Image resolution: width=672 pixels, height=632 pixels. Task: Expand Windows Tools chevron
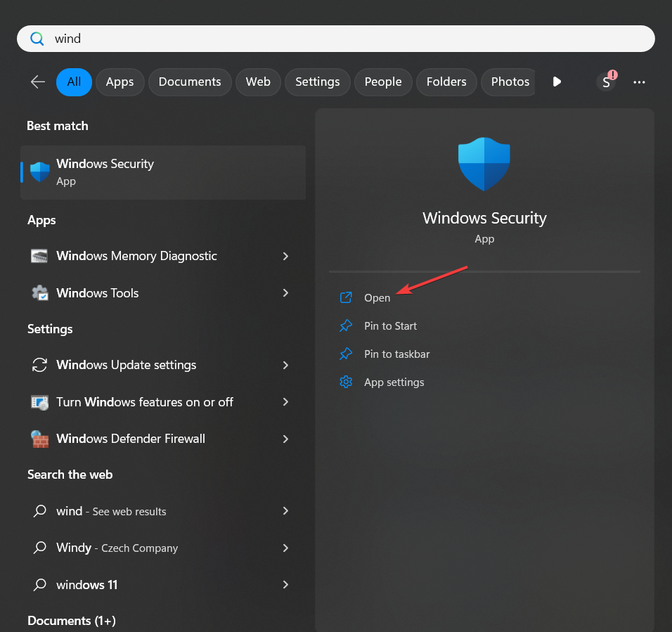(x=285, y=292)
